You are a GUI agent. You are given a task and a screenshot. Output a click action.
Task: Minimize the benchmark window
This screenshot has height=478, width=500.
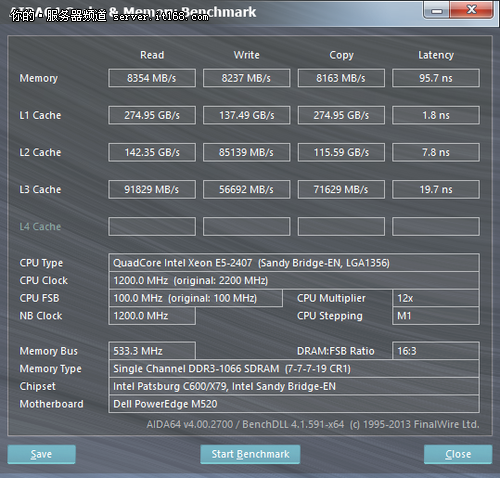point(437,10)
